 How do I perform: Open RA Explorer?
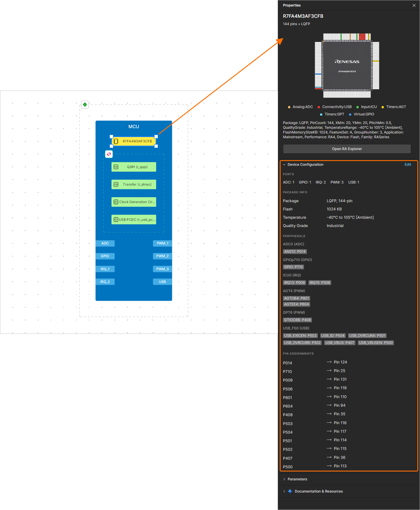(x=347, y=149)
